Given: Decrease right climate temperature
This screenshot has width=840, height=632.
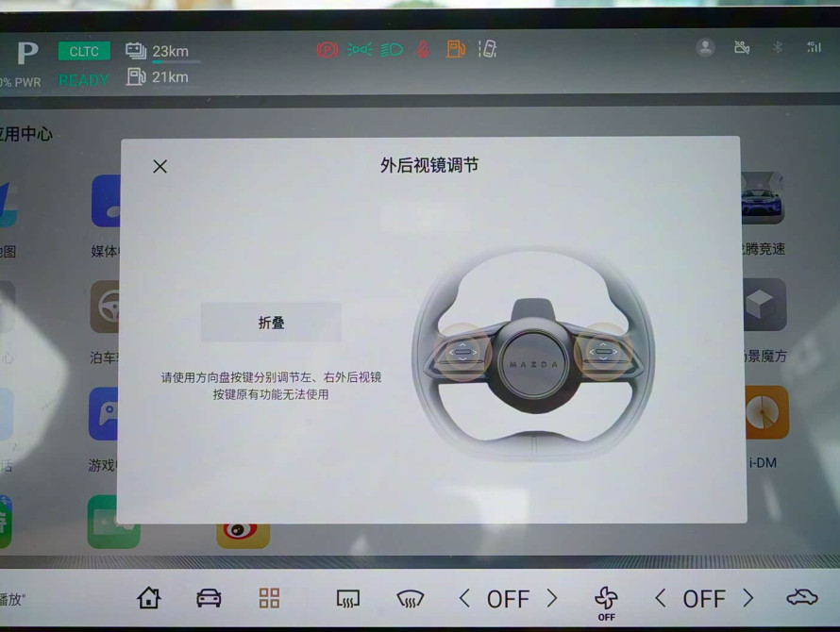Looking at the screenshot, I should click(661, 598).
